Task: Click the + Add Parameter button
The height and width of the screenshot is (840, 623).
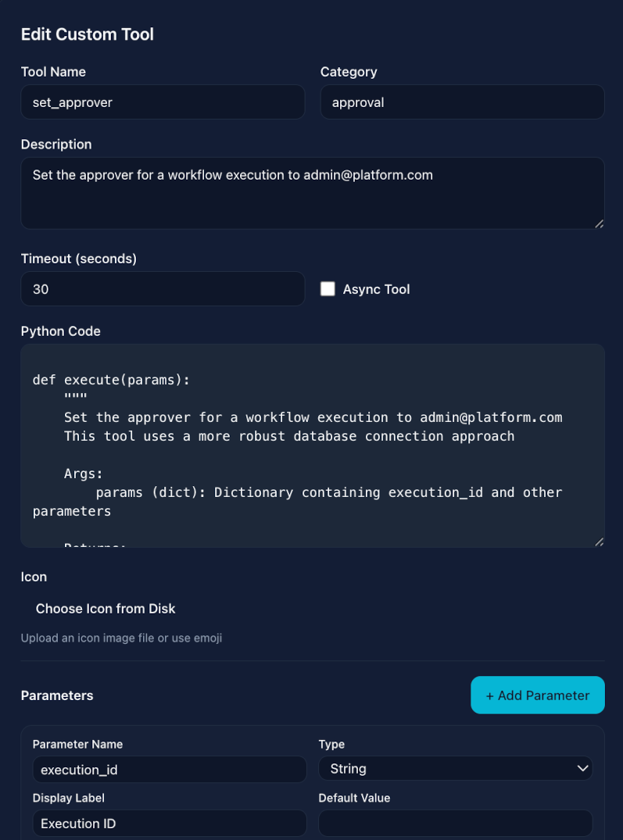Action: point(538,695)
